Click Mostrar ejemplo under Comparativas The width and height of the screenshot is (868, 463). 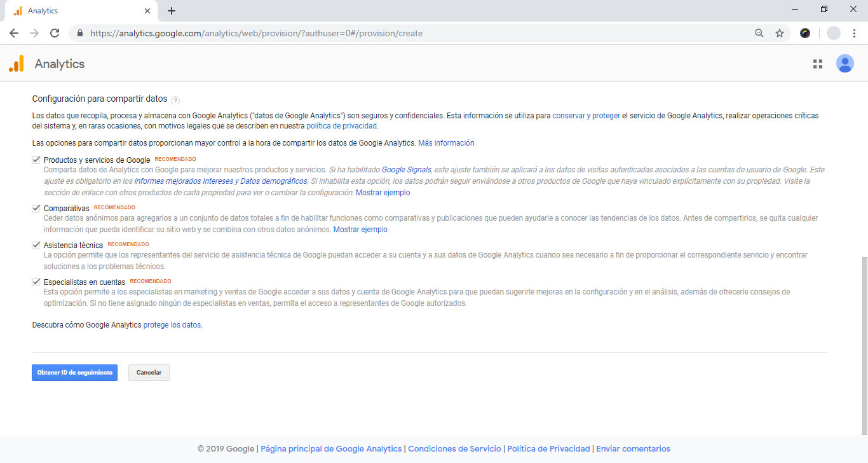tap(360, 230)
